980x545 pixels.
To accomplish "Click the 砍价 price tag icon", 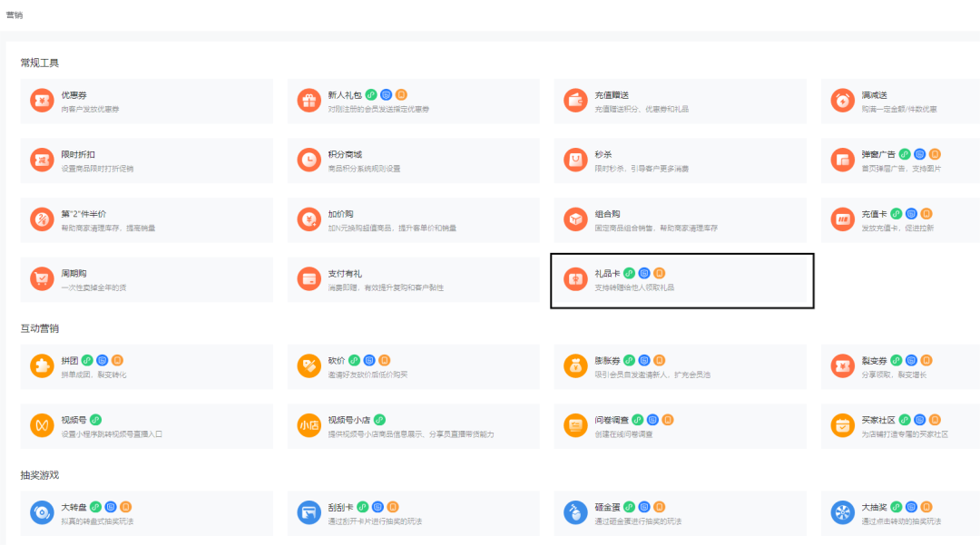I will [309, 365].
